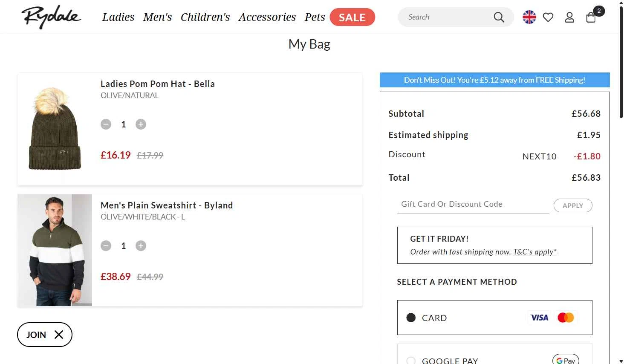Open the Ladies menu
Viewport: 624px width, 364px height.
pyautogui.click(x=118, y=17)
